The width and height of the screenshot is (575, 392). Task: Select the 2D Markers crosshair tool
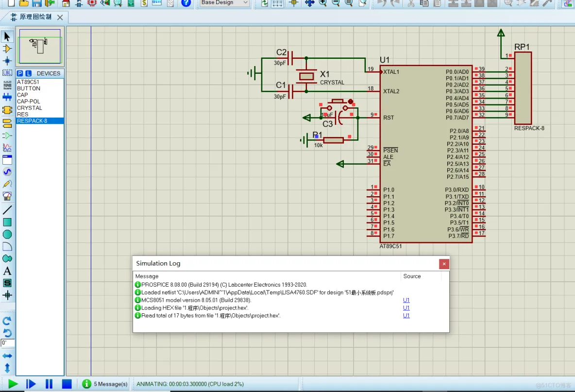(7, 295)
